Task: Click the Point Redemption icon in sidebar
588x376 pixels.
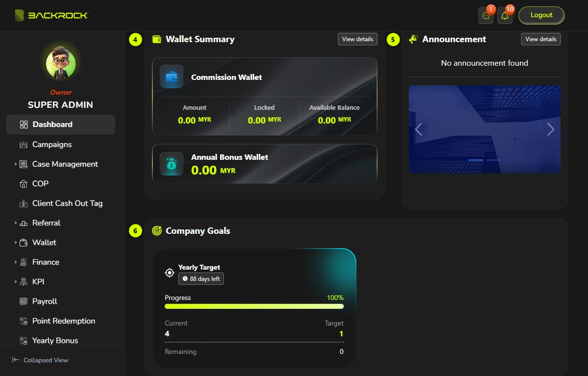Action: tap(24, 321)
